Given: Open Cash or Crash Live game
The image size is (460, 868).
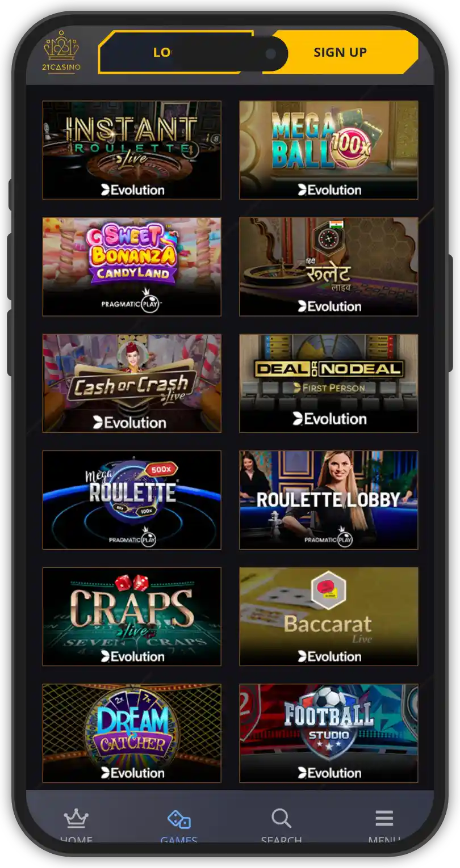Looking at the screenshot, I should click(132, 384).
